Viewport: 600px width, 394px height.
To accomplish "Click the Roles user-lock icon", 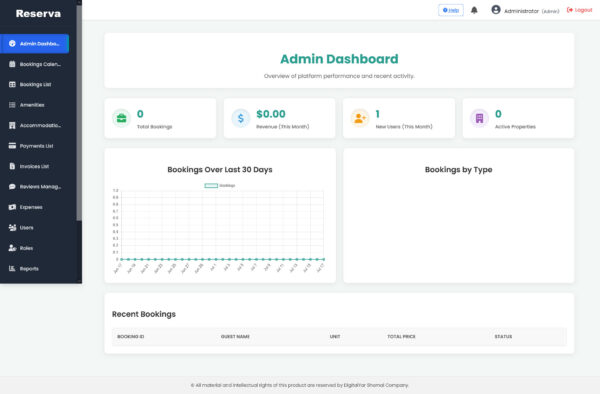I will (x=12, y=248).
